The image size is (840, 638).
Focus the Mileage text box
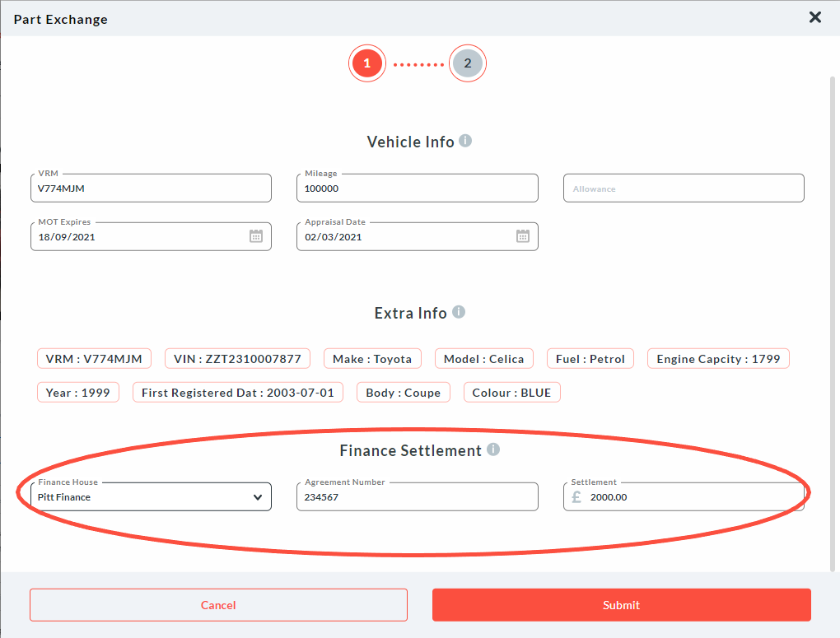point(417,189)
